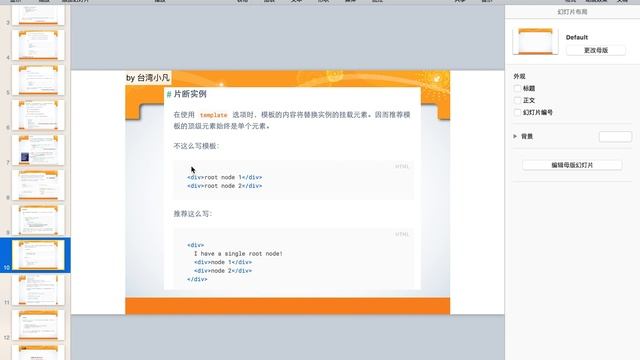Click the '不这么写模板:' line
This screenshot has height=360, width=640.
click(x=196, y=146)
